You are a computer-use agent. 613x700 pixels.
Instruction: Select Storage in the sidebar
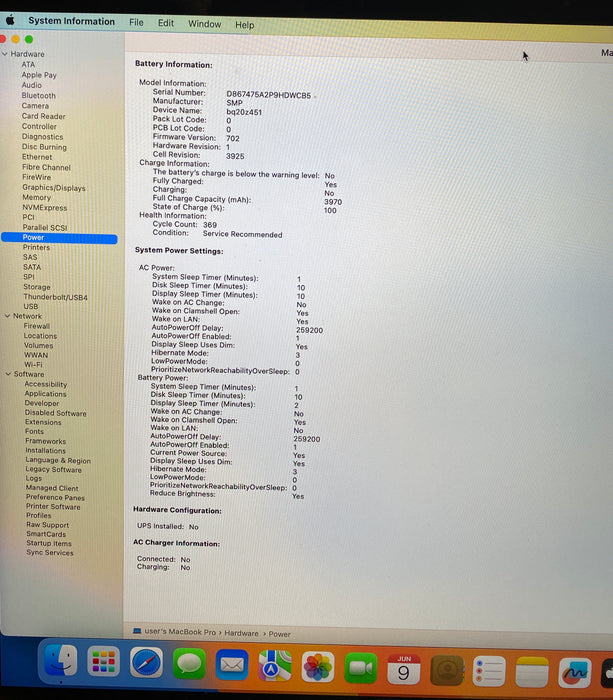coord(37,287)
